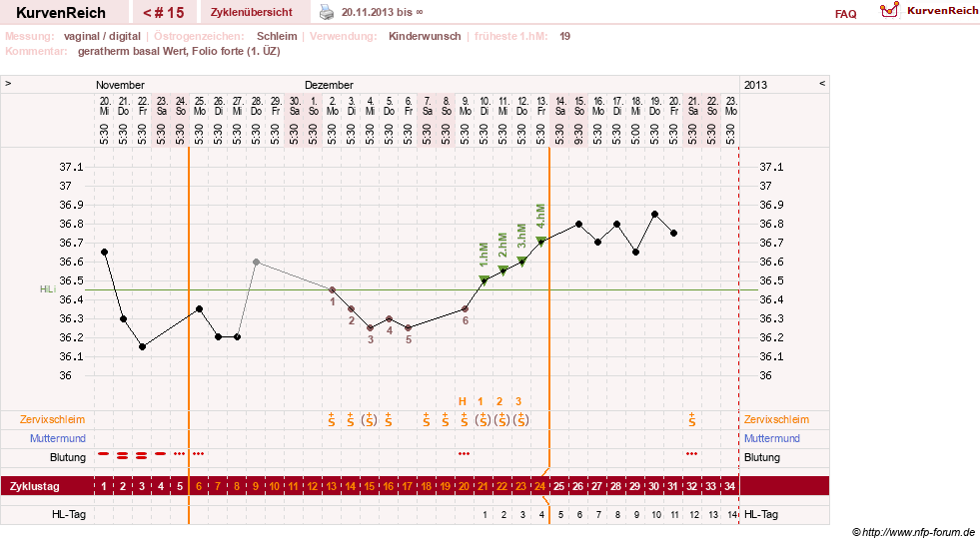Click temperature point numbered 6
Viewport: 980px width, 544px height.
click(465, 309)
